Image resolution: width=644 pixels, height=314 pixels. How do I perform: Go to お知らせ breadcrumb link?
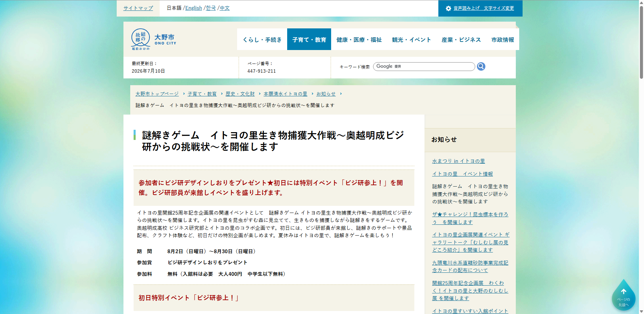tap(326, 94)
